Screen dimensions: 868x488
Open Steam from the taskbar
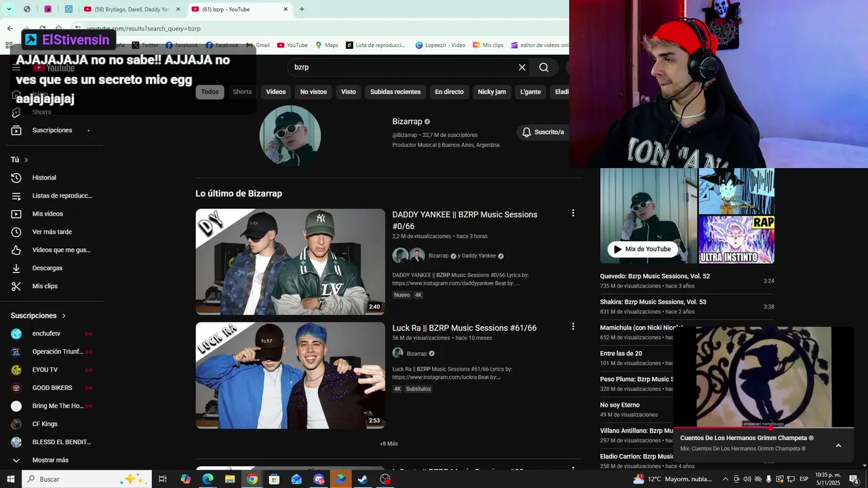click(x=363, y=479)
